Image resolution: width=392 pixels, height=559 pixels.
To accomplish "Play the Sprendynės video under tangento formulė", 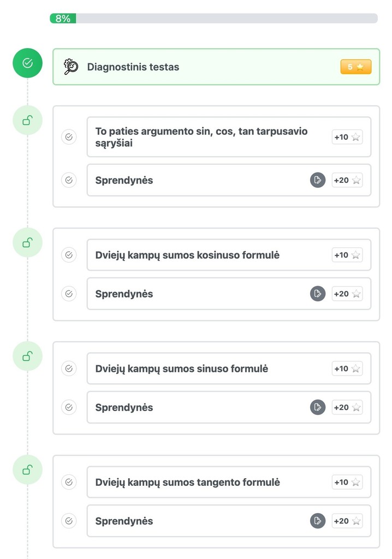I will click(317, 521).
